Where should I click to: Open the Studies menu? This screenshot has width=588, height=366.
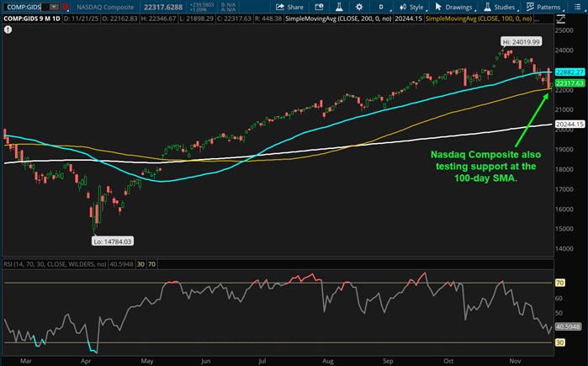(x=500, y=7)
